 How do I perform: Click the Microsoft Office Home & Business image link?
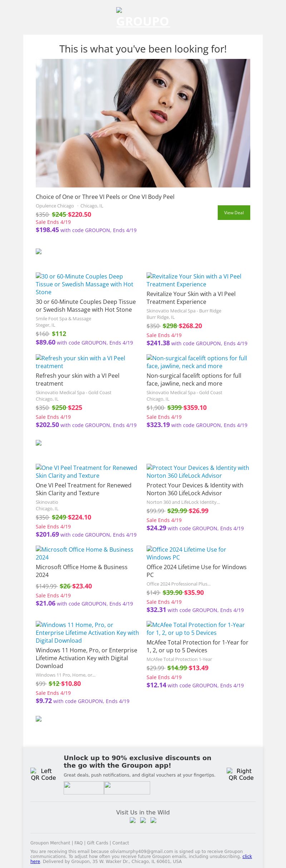[x=84, y=553]
